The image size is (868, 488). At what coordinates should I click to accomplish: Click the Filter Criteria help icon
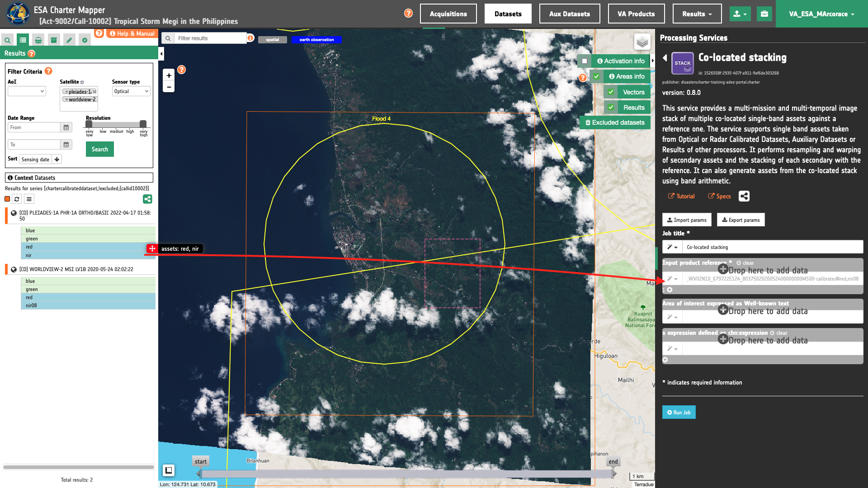coord(48,71)
